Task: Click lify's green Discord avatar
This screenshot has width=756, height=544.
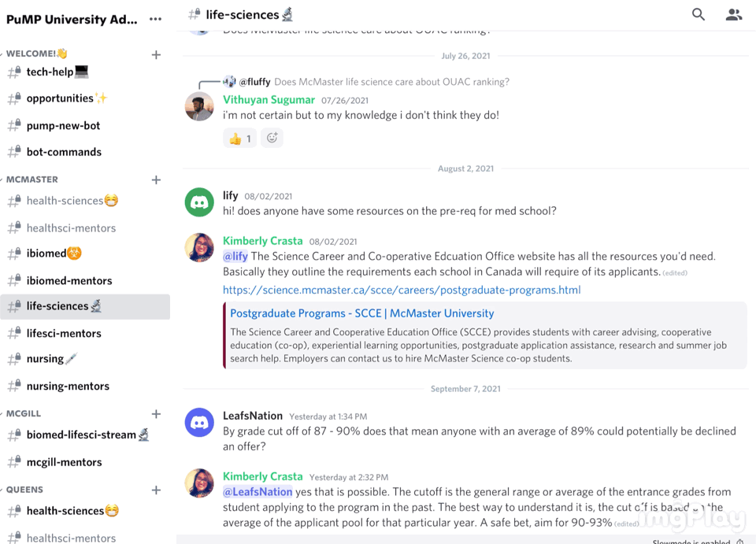Action: point(199,202)
